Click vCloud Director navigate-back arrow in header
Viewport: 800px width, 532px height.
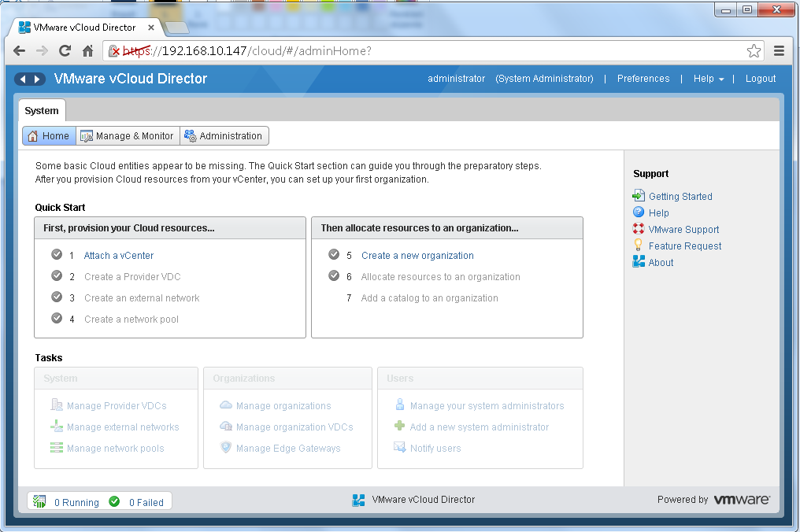pyautogui.click(x=23, y=79)
